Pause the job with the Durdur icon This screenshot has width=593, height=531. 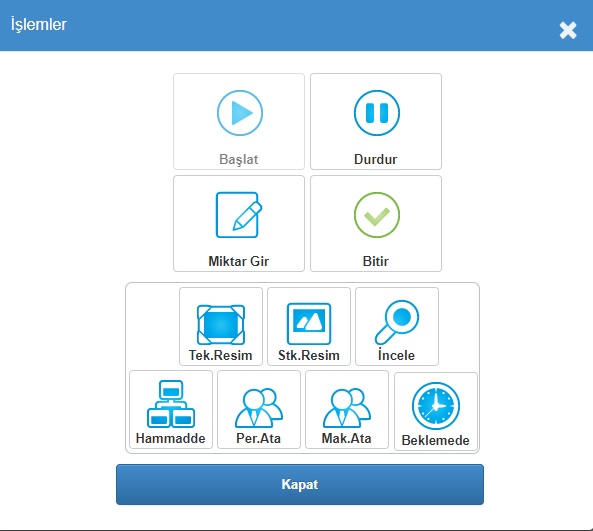click(377, 113)
